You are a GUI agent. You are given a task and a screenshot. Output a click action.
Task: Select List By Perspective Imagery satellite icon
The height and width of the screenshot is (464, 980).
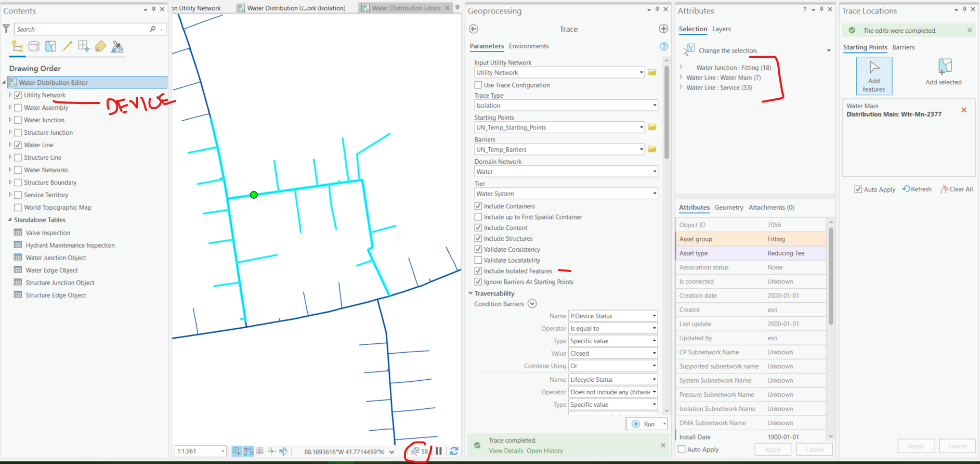[117, 46]
